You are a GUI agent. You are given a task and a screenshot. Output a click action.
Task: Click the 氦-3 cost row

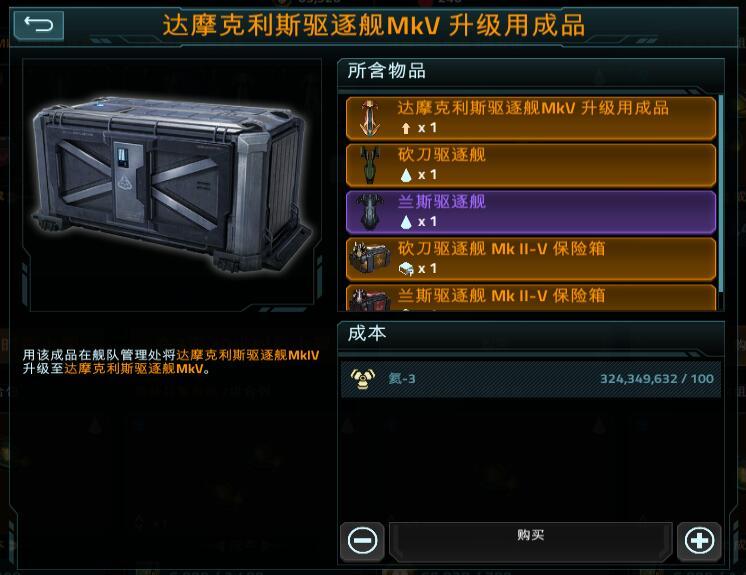point(531,379)
